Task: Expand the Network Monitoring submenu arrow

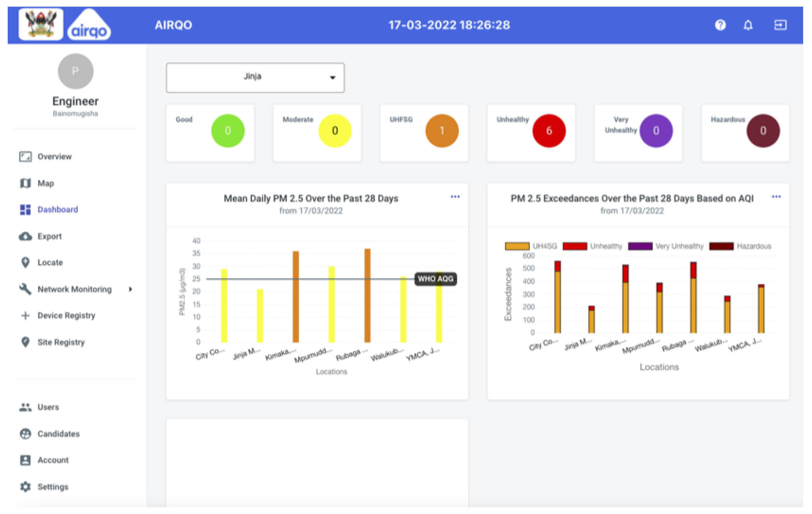Action: point(131,289)
